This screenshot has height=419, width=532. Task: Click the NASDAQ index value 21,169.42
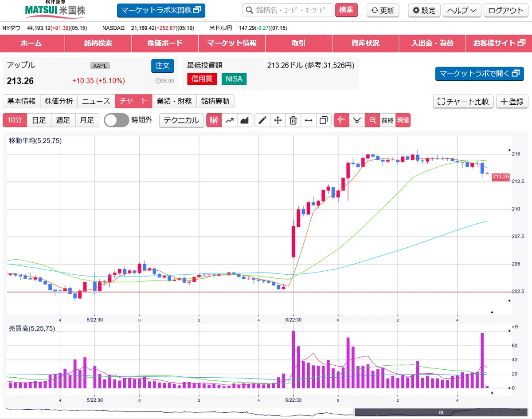(x=143, y=28)
